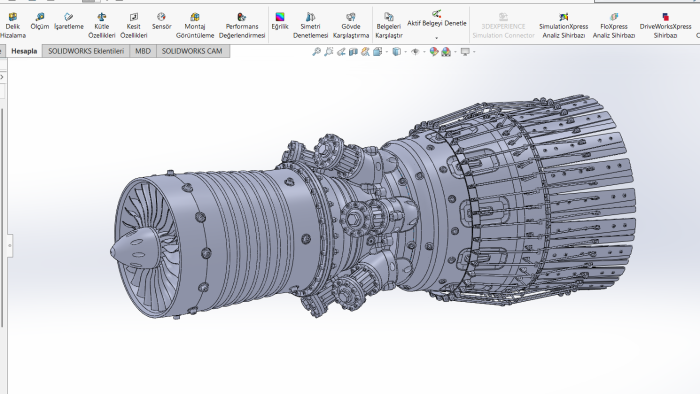This screenshot has width=700, height=394.
Task: Switch to the Hesapla tab
Action: pyautogui.click(x=24, y=51)
